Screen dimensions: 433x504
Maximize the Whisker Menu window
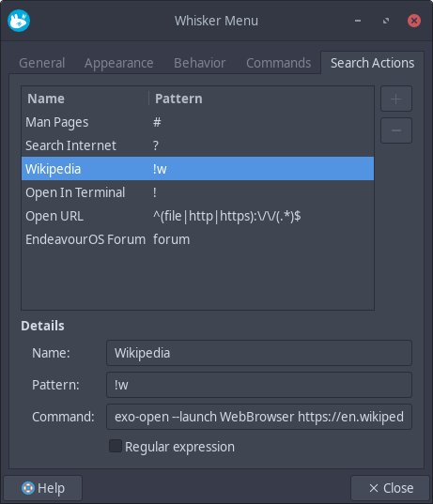pyautogui.click(x=386, y=21)
